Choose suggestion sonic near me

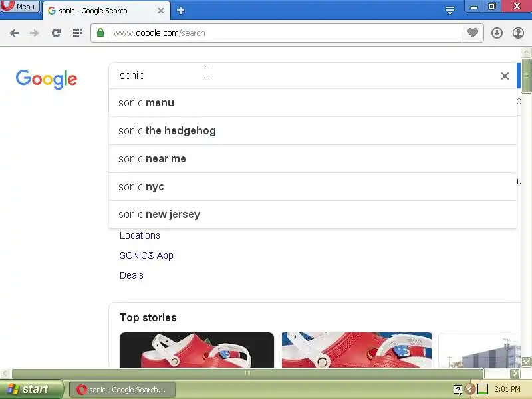point(313,159)
